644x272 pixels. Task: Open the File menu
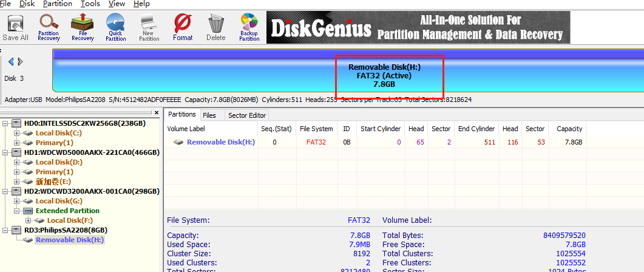(5, 4)
